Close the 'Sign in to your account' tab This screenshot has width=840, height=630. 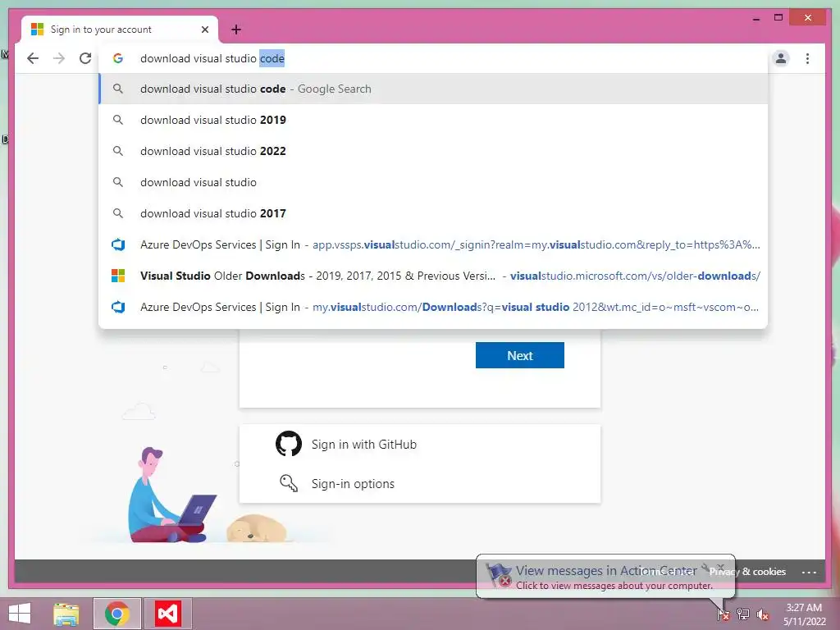pyautogui.click(x=204, y=30)
